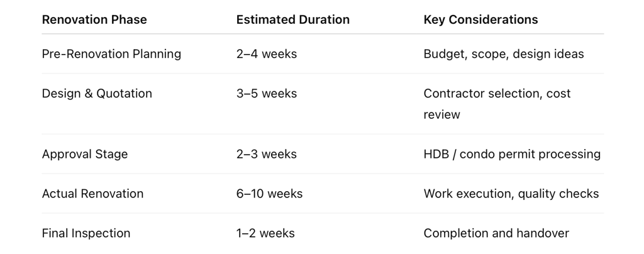The height and width of the screenshot is (254, 644).
Task: Select Work execution, quality checks text
Action: 511,194
